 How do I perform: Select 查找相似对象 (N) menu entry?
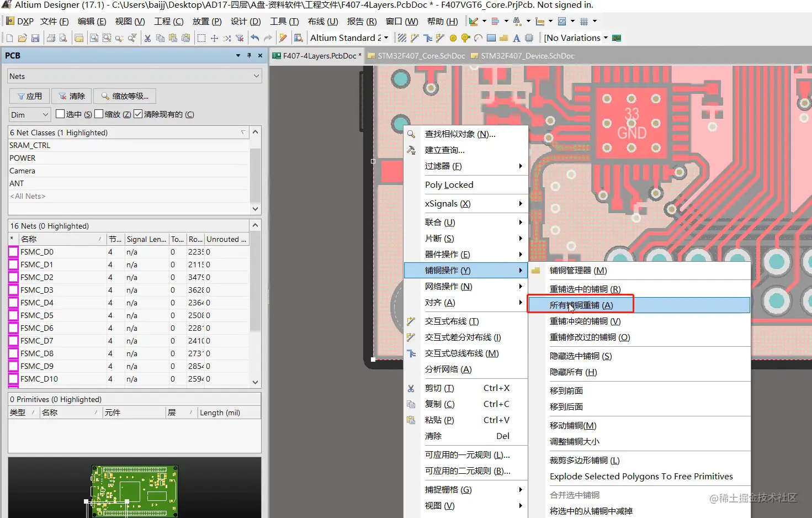point(466,134)
